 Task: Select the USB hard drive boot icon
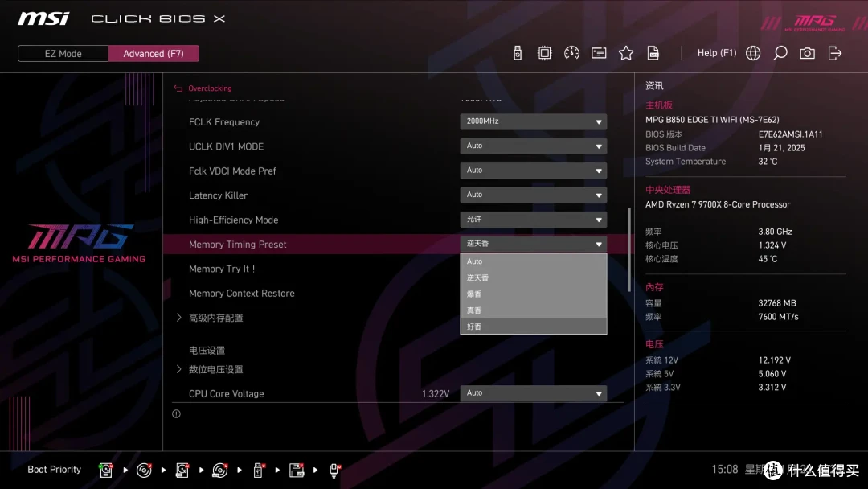point(182,471)
